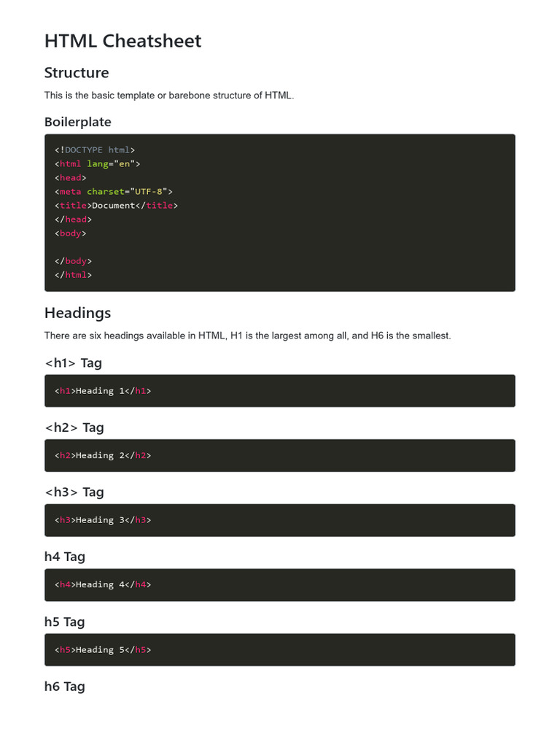Select the Headings section heading
The image size is (560, 747).
(x=78, y=313)
